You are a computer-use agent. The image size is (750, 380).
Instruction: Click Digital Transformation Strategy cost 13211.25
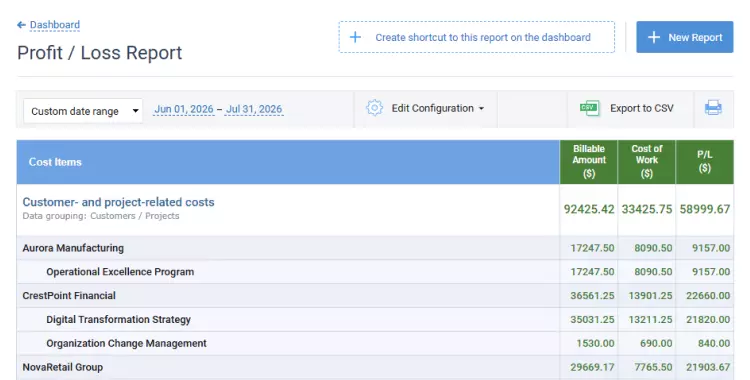(650, 320)
